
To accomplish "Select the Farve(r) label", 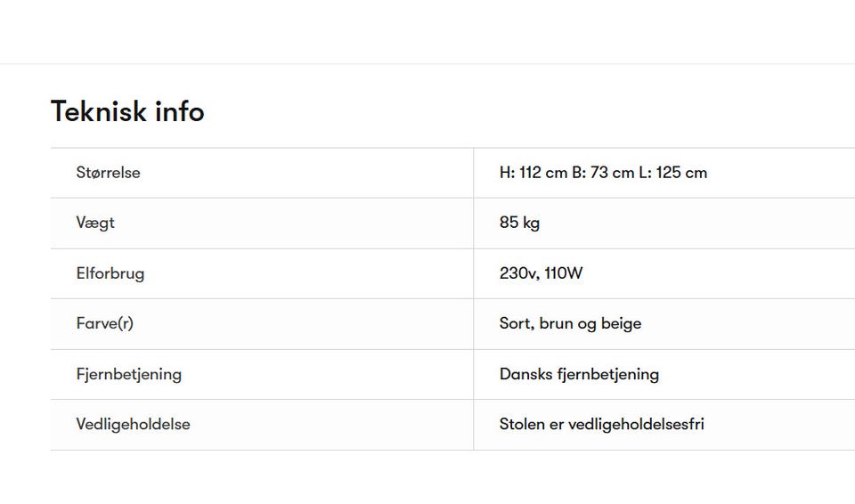I will coord(105,323).
